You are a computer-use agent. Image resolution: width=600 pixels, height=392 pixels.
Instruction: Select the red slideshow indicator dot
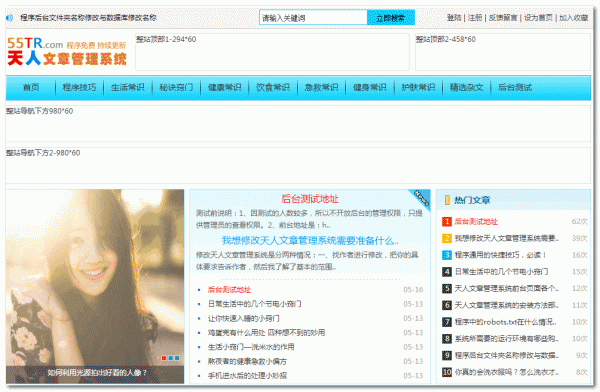click(164, 358)
